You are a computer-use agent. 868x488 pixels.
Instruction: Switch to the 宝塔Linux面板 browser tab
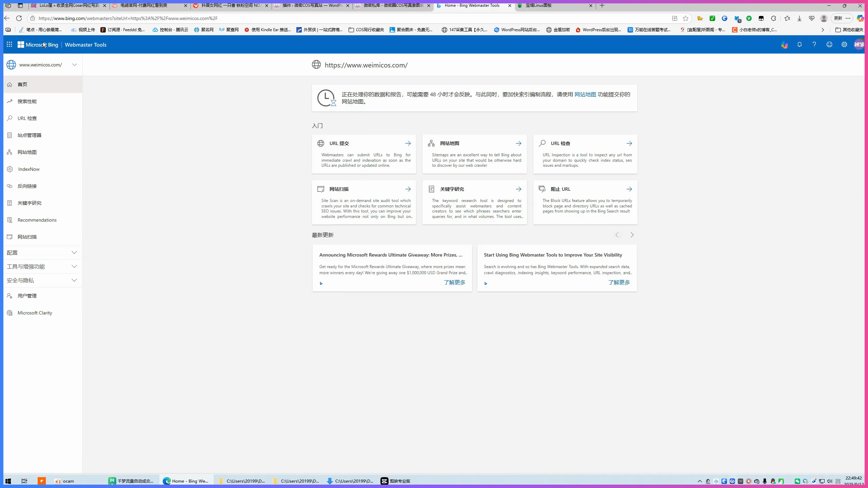[555, 5]
